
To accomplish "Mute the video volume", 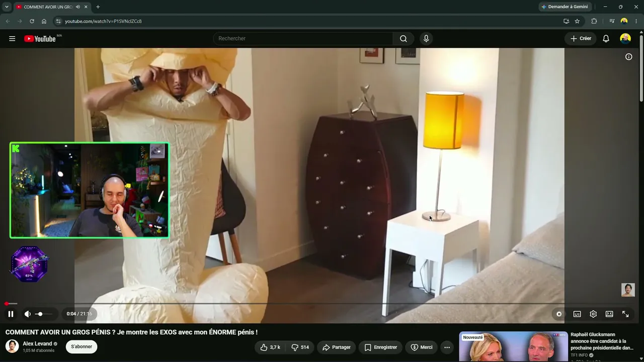I will click(x=28, y=314).
